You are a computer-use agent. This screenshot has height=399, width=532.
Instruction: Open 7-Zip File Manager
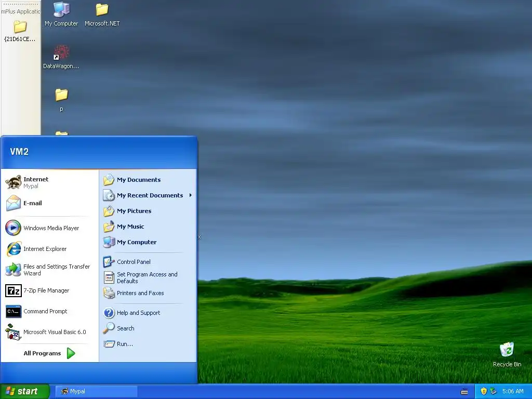tap(49, 290)
